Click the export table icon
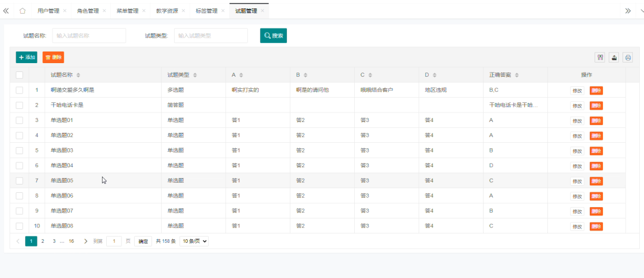The width and height of the screenshot is (644, 278). point(614,58)
